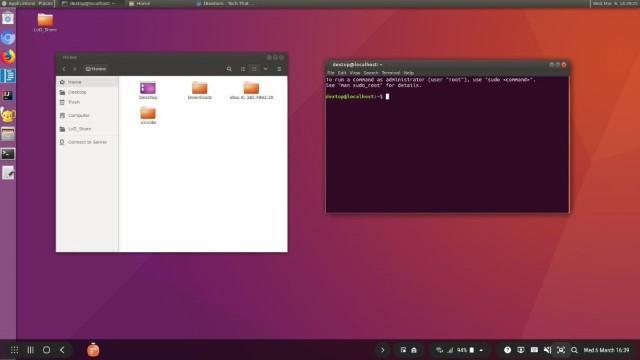Click Connect to Server in sidebar
Viewport: 640px width, 360px height.
(x=87, y=142)
